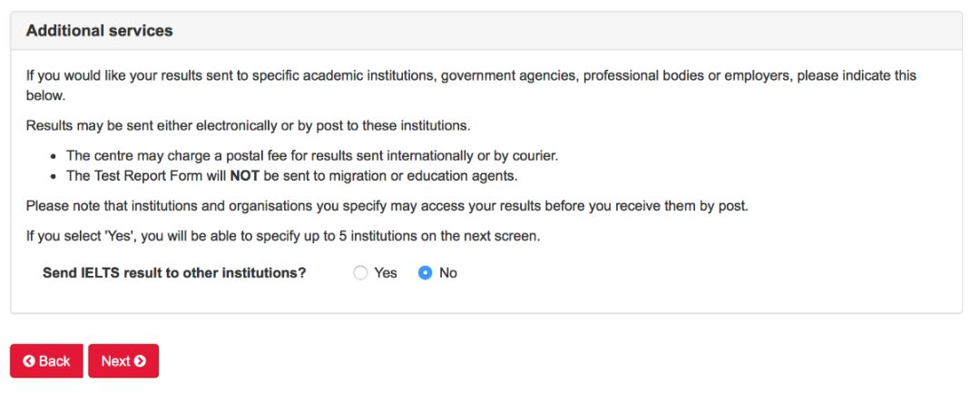Click the right arrow icon on Next

point(140,361)
